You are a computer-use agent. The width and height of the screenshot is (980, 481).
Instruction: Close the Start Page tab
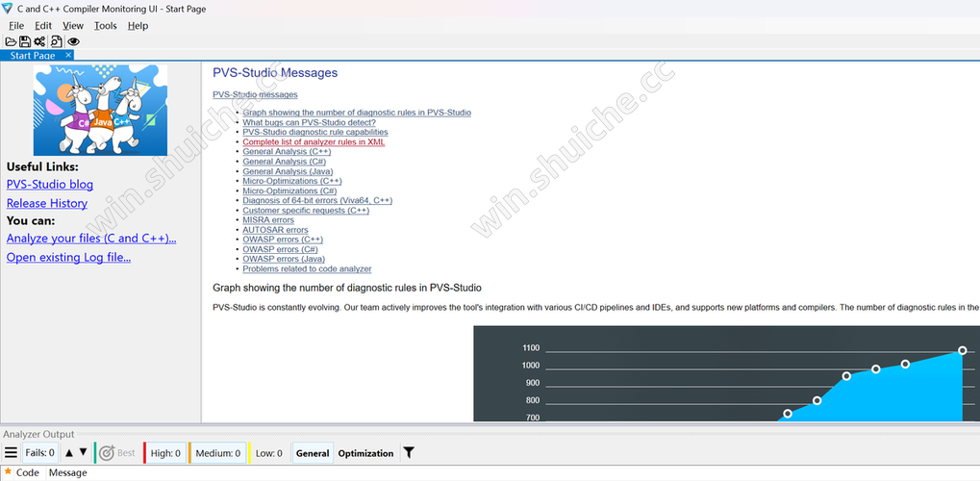[68, 56]
